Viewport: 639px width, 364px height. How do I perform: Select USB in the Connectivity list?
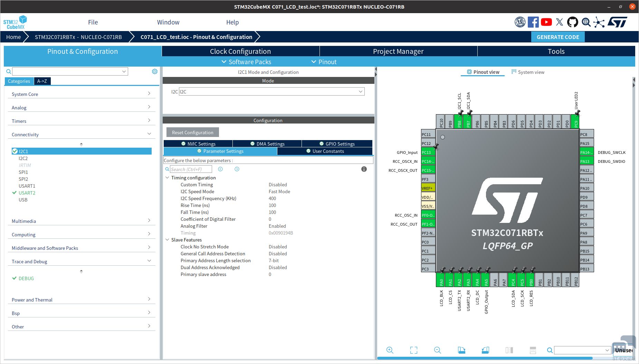coord(23,199)
